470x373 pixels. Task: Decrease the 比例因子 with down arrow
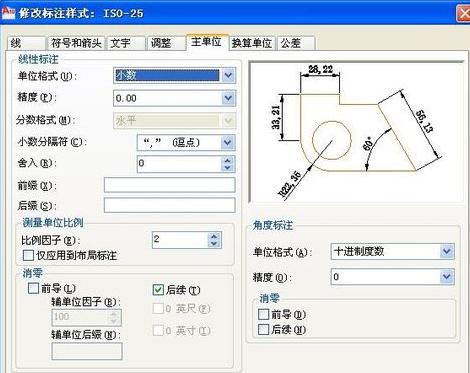[214, 244]
